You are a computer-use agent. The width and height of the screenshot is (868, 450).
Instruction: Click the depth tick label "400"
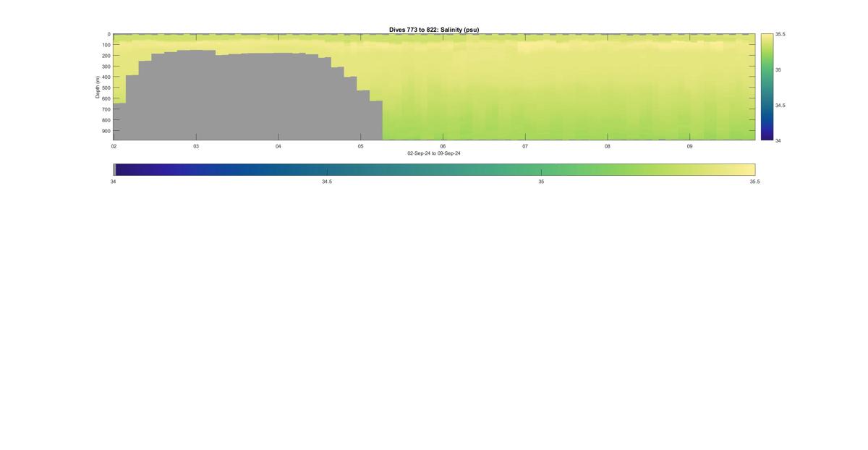[x=106, y=77]
